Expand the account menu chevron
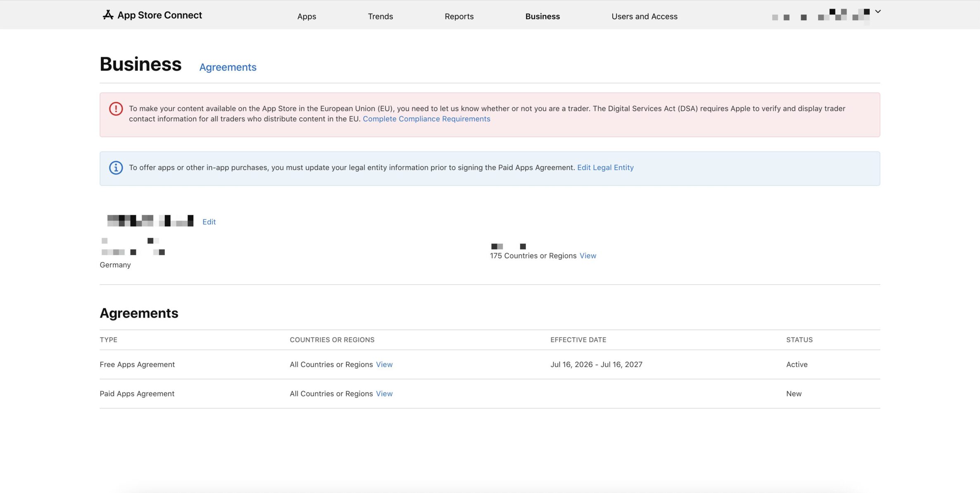The height and width of the screenshot is (493, 980). pos(878,12)
